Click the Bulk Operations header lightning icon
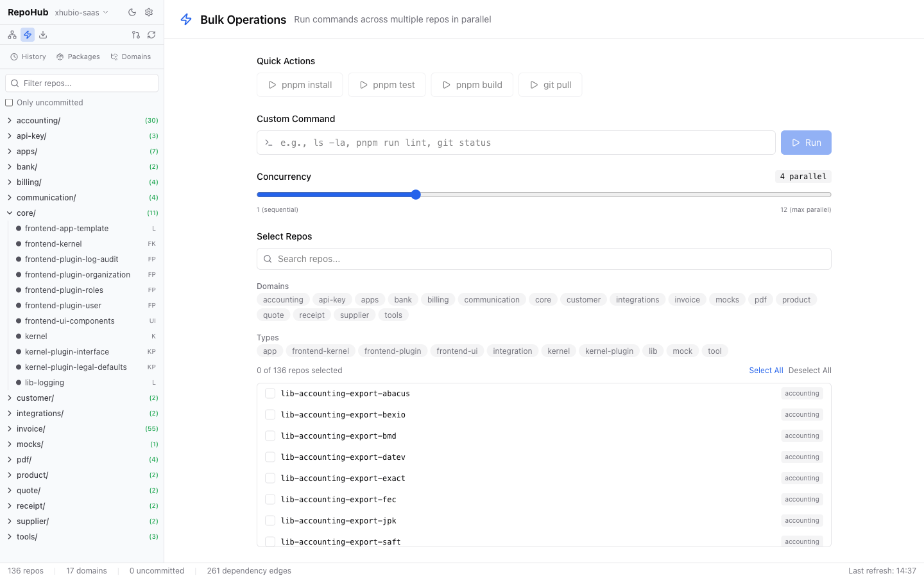924x578 pixels. pos(186,19)
